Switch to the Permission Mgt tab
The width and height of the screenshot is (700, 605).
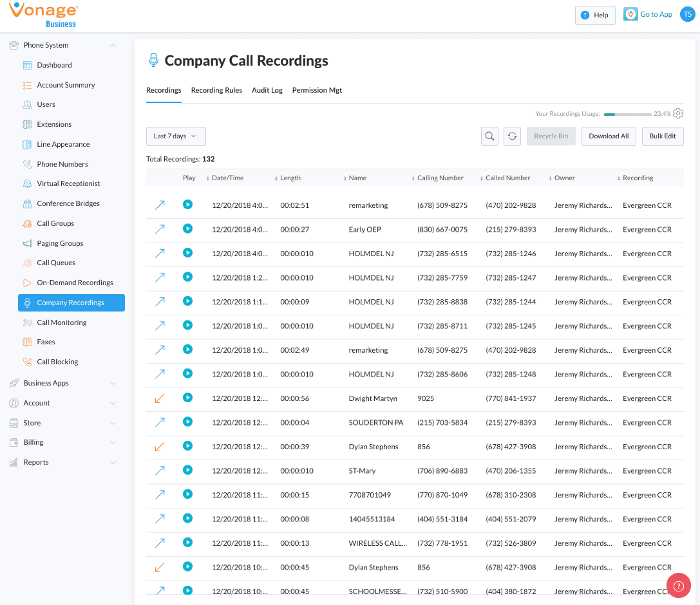pyautogui.click(x=317, y=90)
